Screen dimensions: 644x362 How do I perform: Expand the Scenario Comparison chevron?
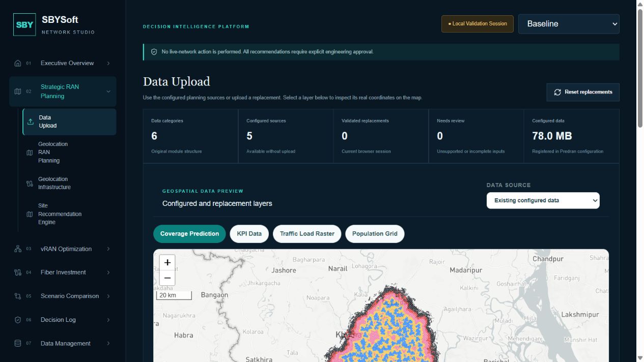pyautogui.click(x=108, y=296)
